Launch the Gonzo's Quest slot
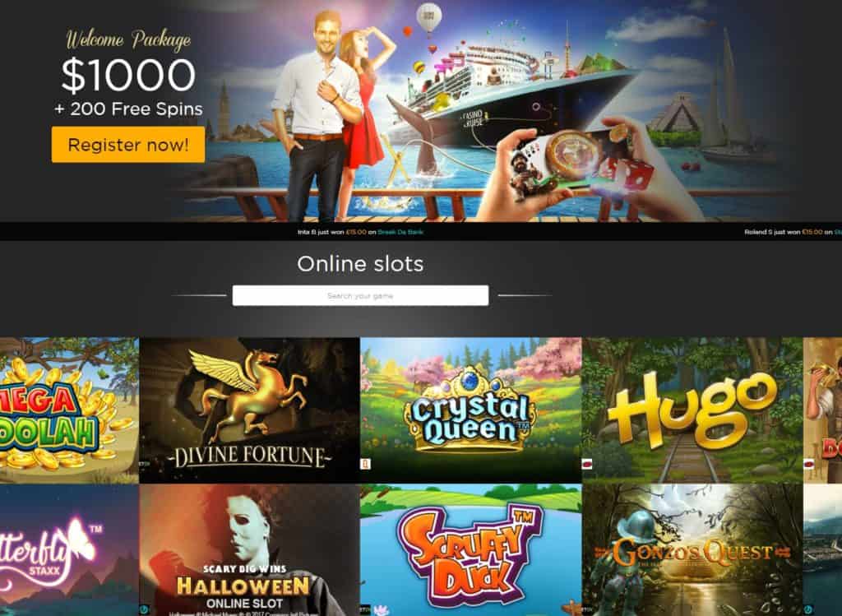This screenshot has height=616, width=842. pyautogui.click(x=692, y=550)
